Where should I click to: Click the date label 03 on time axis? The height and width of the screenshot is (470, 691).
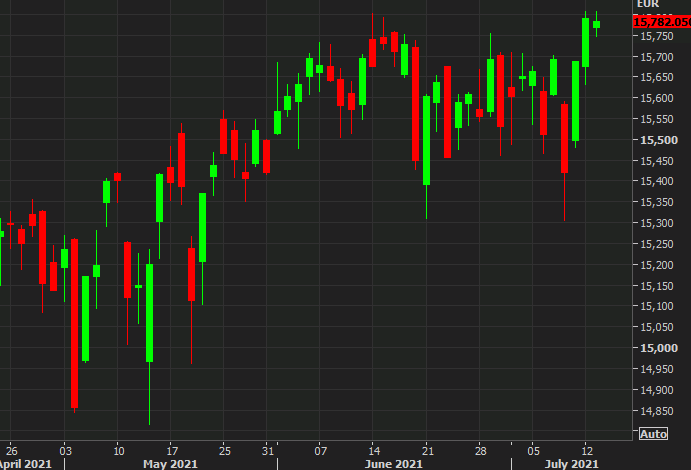click(65, 451)
